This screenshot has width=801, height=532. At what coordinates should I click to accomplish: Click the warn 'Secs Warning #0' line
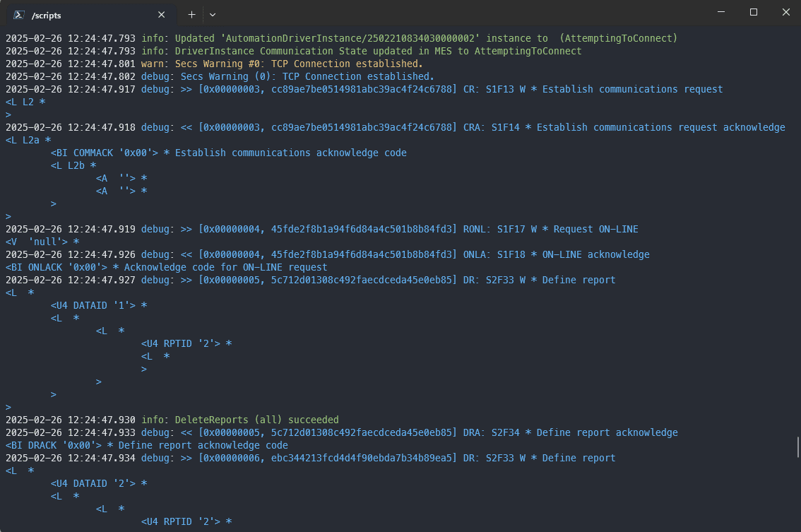(x=282, y=64)
